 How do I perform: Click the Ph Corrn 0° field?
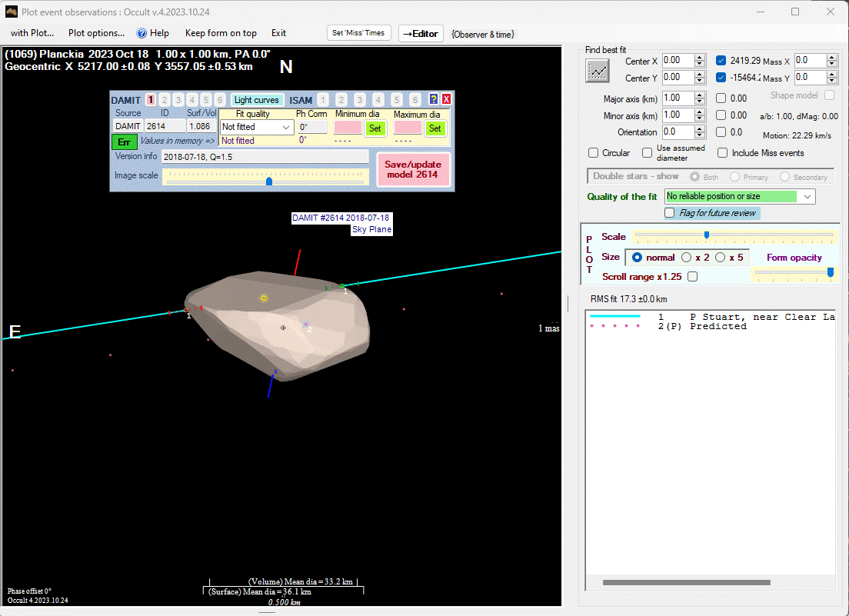[x=312, y=127]
